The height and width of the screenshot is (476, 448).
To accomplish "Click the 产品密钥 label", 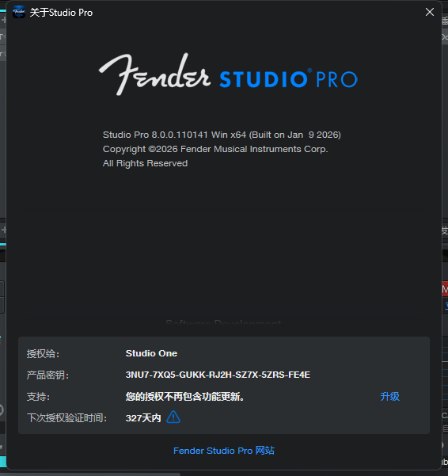I will coord(47,375).
